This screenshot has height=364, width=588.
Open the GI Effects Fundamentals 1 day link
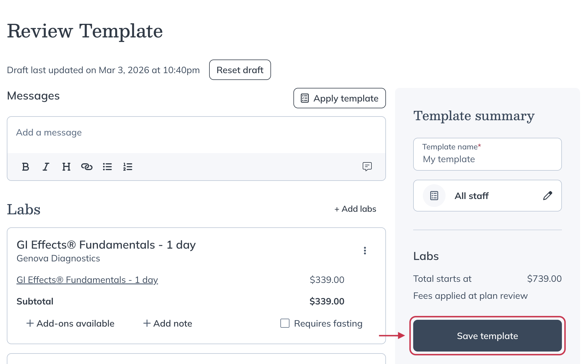(x=87, y=280)
